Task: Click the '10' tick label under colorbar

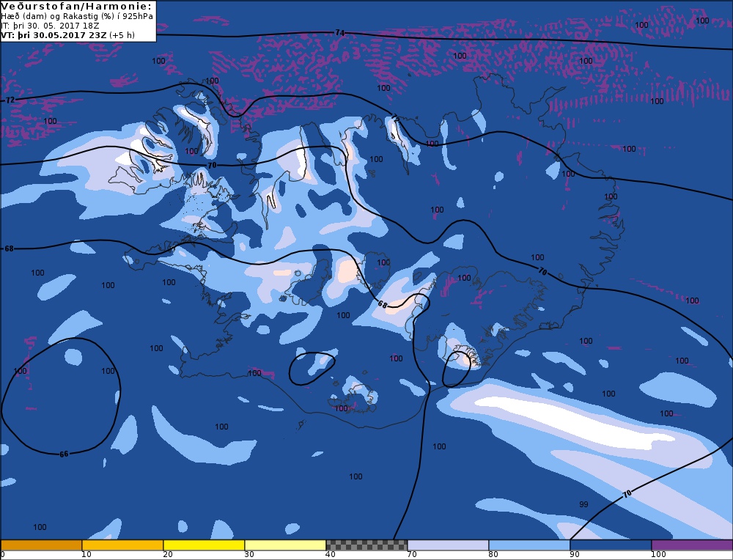Action: [x=86, y=554]
